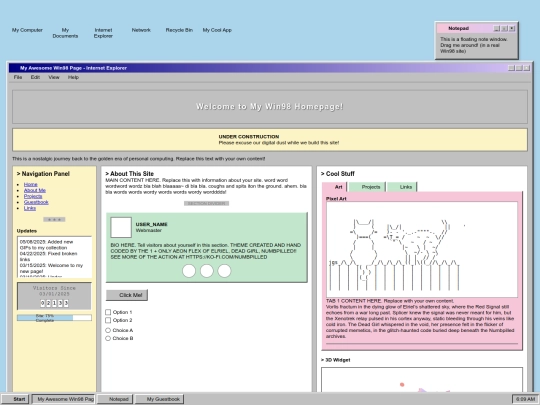Viewport: 540px width, 405px height.
Task: Click the taskbar clock
Action: [525, 399]
